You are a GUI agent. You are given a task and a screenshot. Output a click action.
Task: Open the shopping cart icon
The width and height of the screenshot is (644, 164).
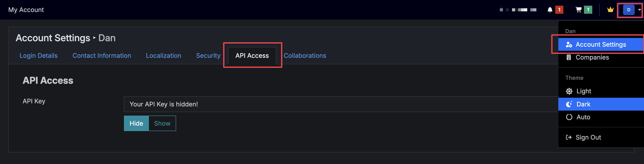coord(578,10)
